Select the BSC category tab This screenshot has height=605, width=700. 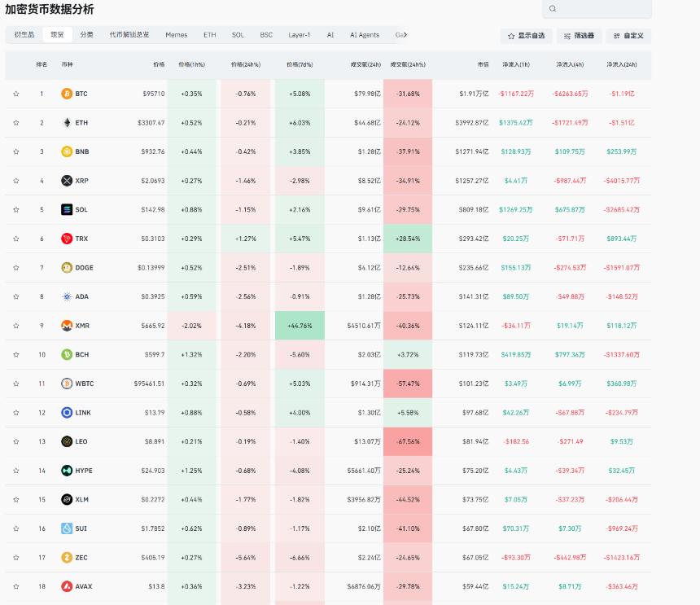266,35
